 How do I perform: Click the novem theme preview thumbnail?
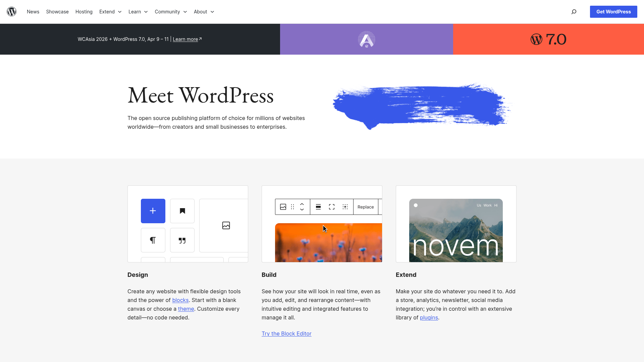pos(455,230)
